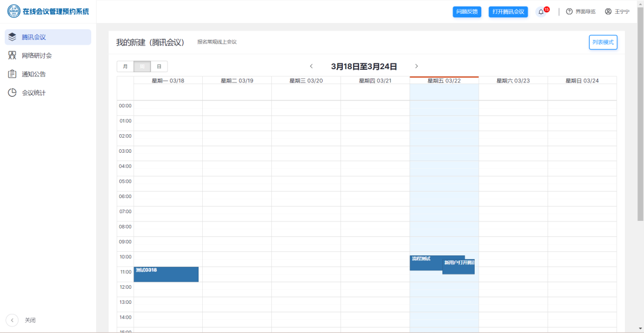Open the 会议统计 sidebar menu item
Screen dimensions: 644x333
click(48, 93)
